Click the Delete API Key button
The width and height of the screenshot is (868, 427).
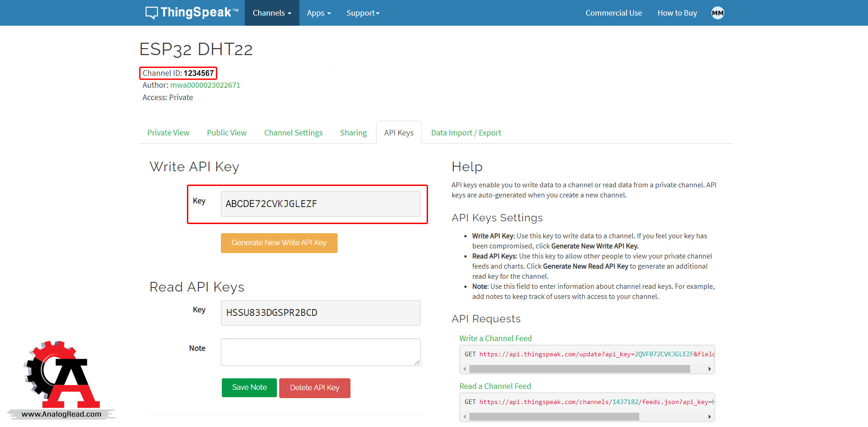point(315,388)
